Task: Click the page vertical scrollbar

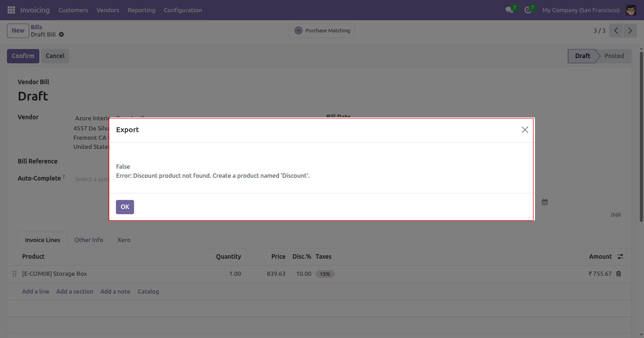Action: 641,136
